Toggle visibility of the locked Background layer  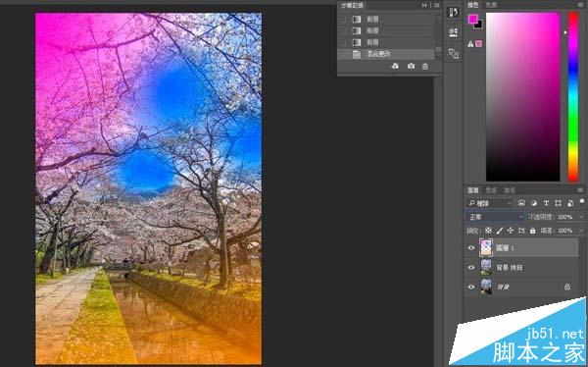coord(471,287)
